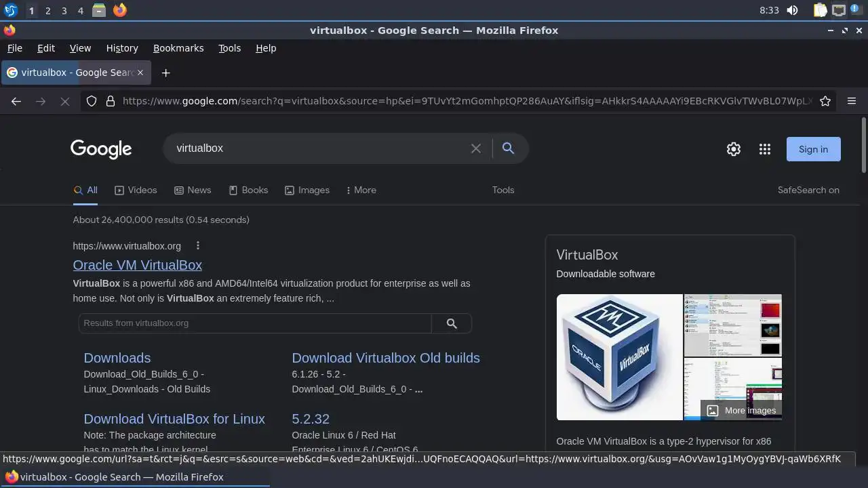Viewport: 868px width, 488px height.
Task: Switch to News results
Action: click(x=193, y=190)
